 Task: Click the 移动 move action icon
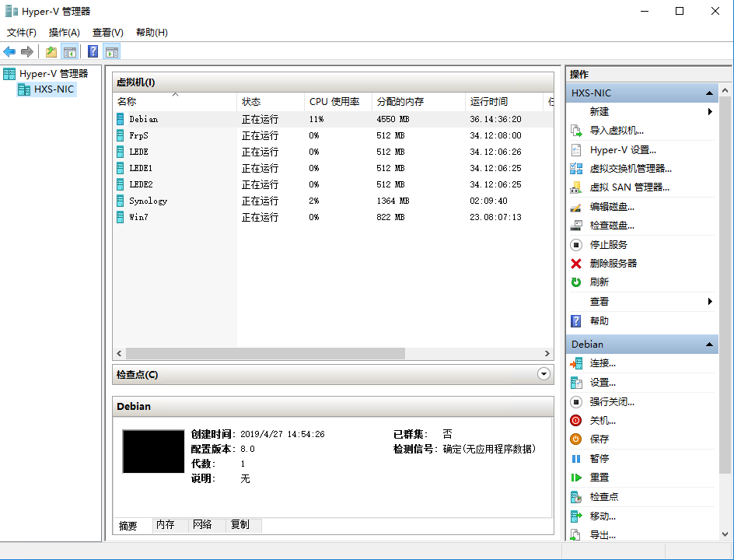pyautogui.click(x=576, y=516)
